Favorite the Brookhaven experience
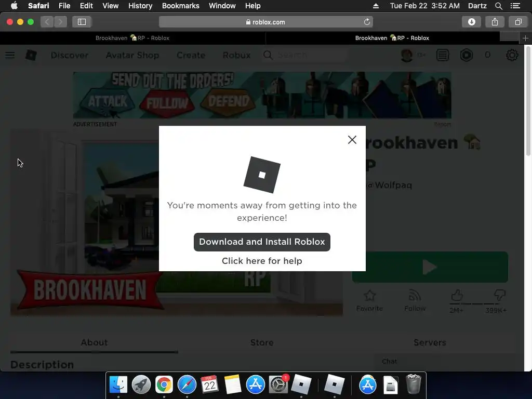 click(x=369, y=301)
